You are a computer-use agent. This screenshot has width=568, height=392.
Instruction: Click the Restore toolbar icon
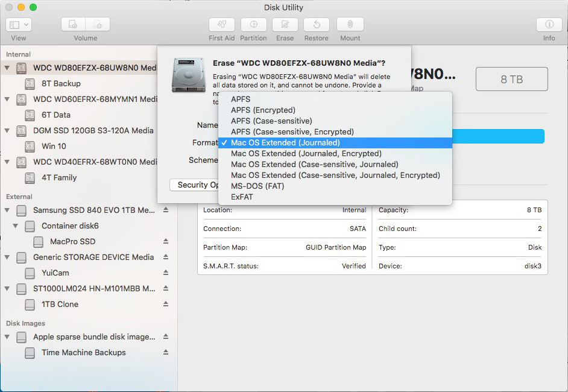click(317, 25)
